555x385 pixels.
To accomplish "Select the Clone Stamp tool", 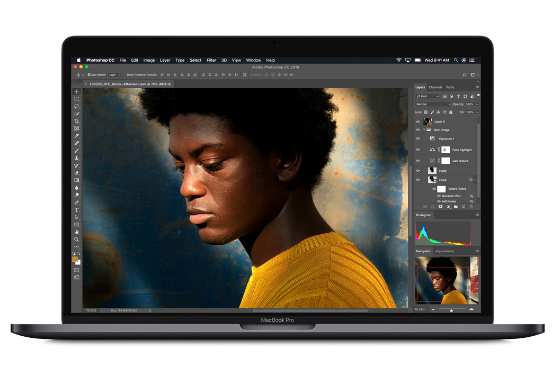I will [x=77, y=158].
